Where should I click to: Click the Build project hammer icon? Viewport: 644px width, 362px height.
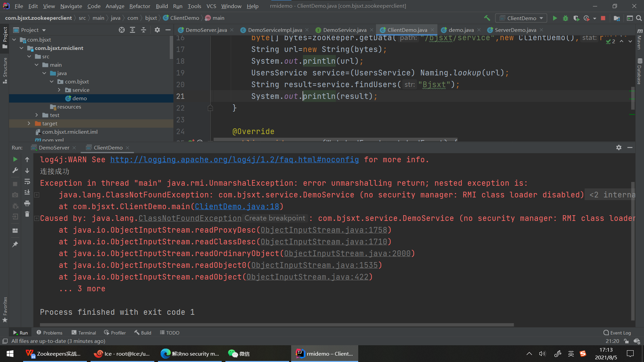(487, 18)
